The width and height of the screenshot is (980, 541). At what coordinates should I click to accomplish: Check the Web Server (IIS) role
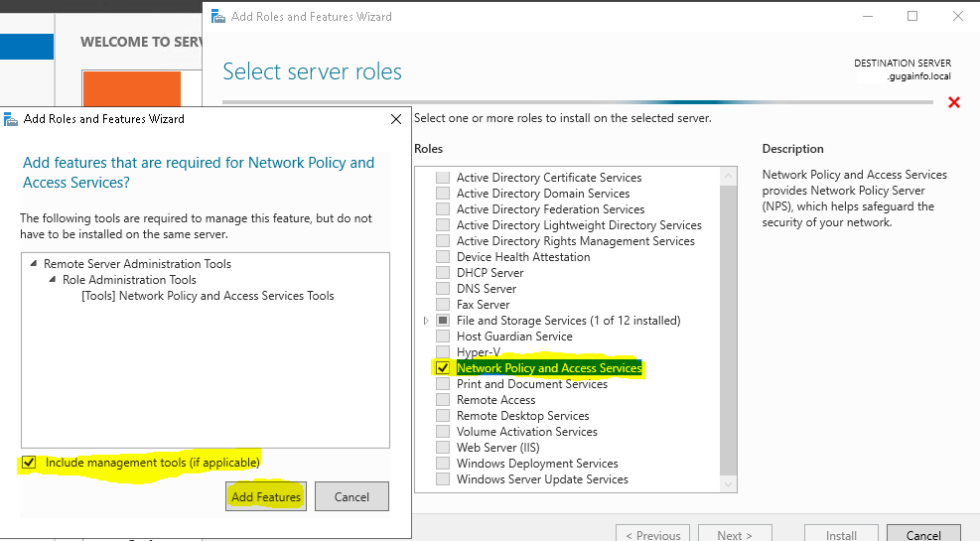click(x=443, y=448)
